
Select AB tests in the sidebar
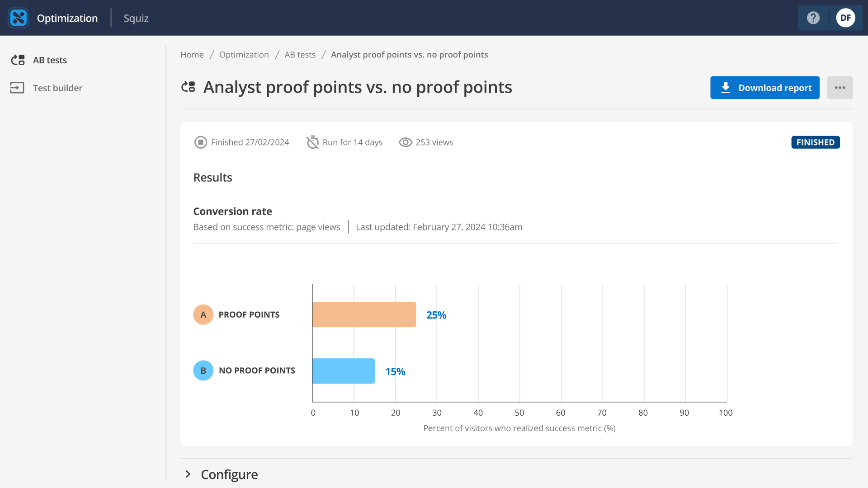[x=50, y=60]
